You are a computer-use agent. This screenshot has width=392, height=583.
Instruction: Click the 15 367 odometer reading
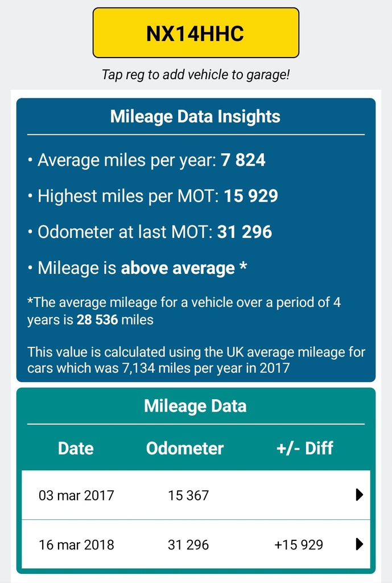point(188,495)
